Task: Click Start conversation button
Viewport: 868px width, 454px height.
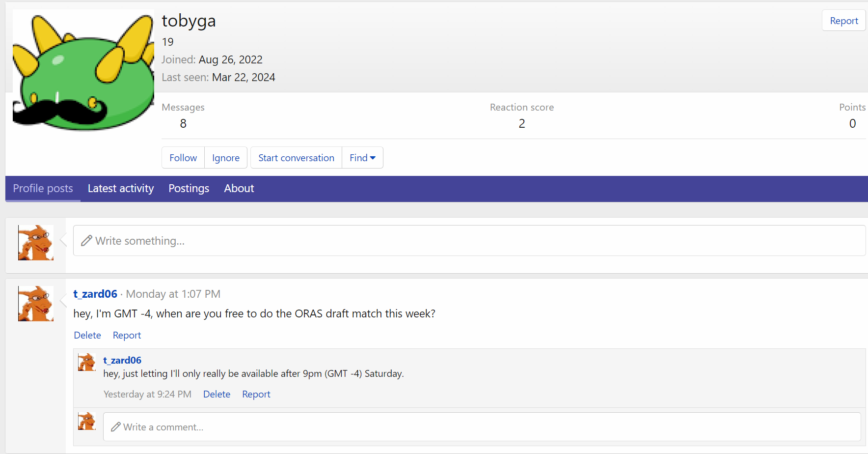Action: pos(296,158)
